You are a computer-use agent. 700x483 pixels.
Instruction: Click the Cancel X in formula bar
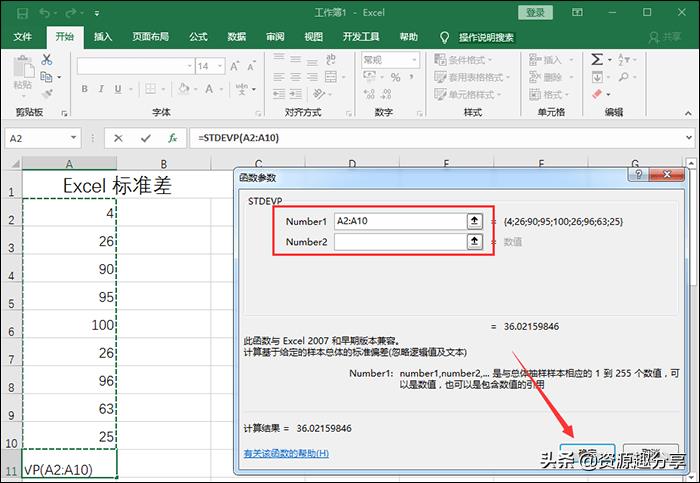pos(119,138)
